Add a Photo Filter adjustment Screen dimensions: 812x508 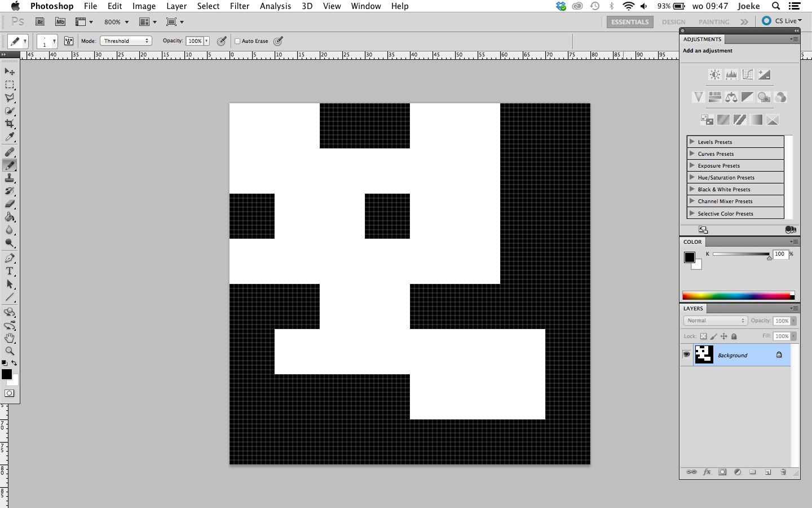click(x=764, y=97)
